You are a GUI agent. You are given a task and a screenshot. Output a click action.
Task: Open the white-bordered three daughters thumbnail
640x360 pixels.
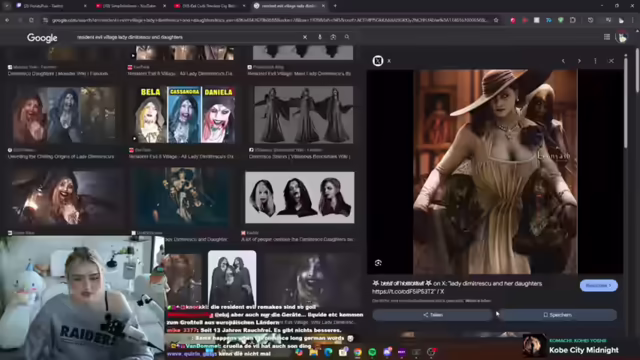232,278
